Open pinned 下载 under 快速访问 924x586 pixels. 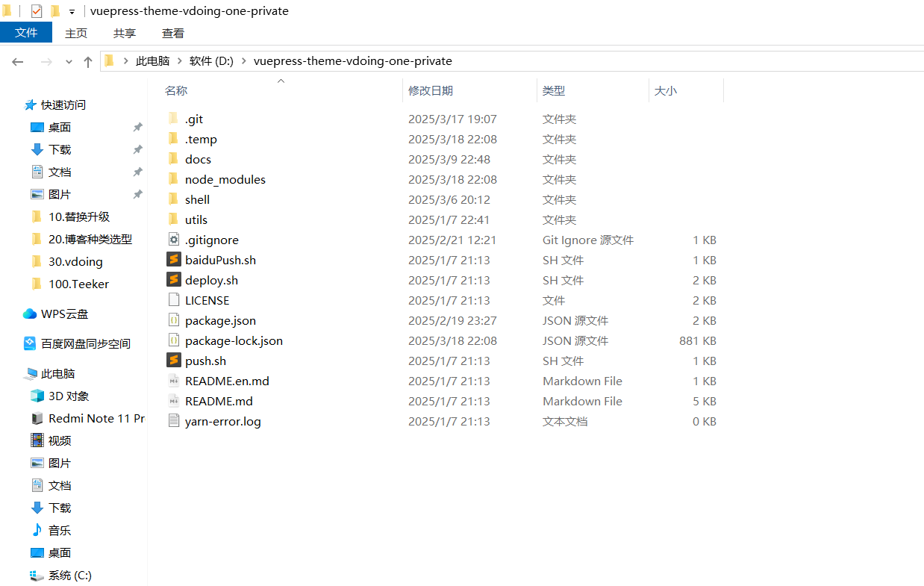(60, 149)
